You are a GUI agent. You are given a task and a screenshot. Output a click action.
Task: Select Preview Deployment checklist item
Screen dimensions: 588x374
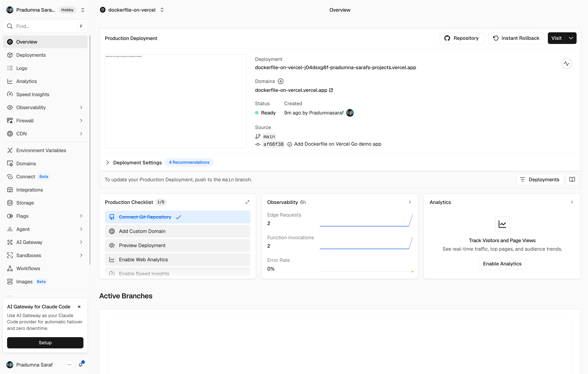(178, 245)
